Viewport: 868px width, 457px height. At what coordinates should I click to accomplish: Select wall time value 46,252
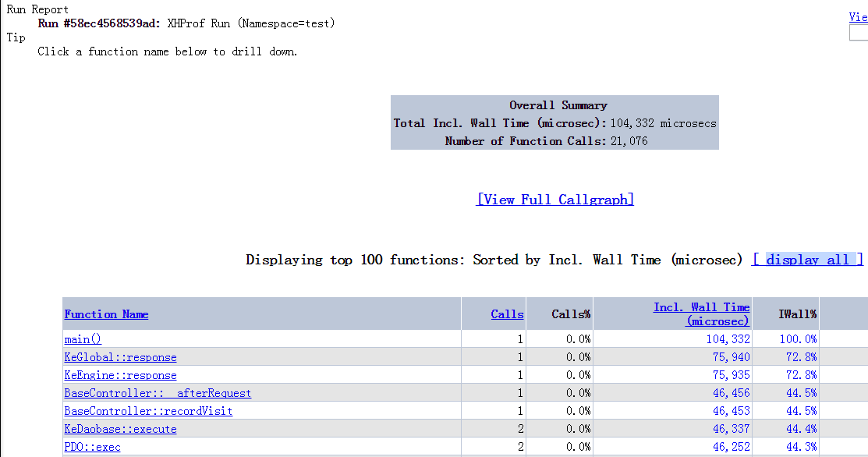pos(732,447)
